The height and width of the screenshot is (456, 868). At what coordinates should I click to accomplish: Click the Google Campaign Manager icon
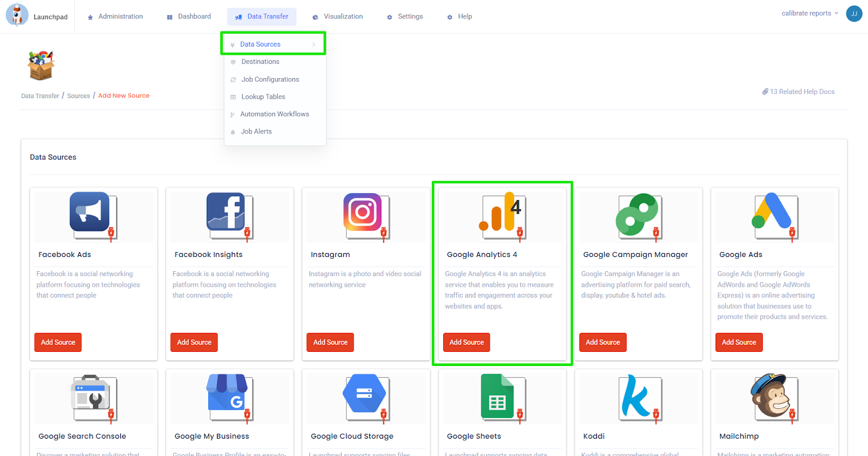638,216
